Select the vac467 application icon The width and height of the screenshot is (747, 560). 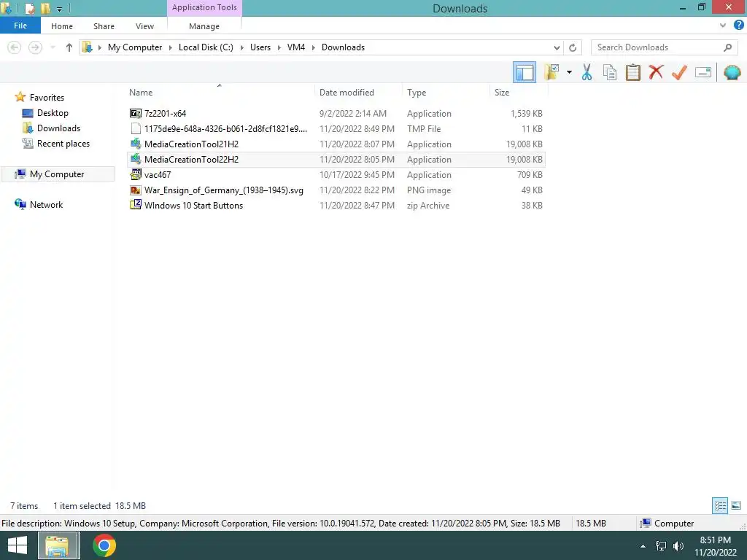point(136,174)
